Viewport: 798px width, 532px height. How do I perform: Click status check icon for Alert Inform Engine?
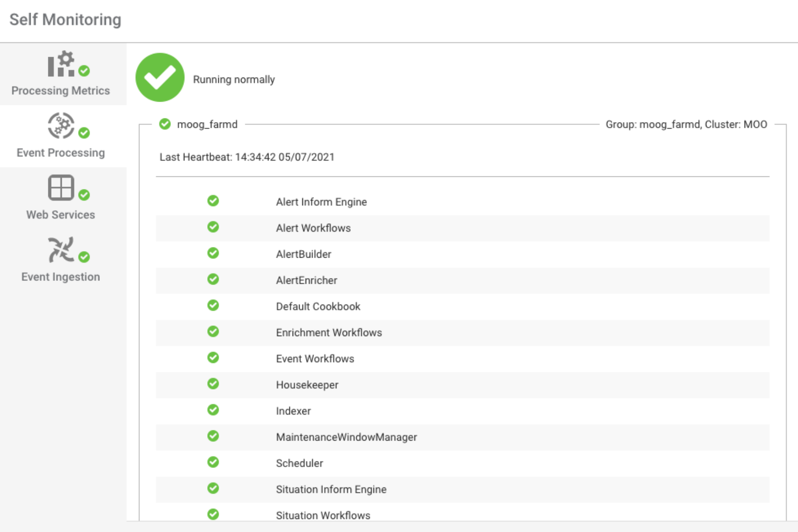[213, 201]
